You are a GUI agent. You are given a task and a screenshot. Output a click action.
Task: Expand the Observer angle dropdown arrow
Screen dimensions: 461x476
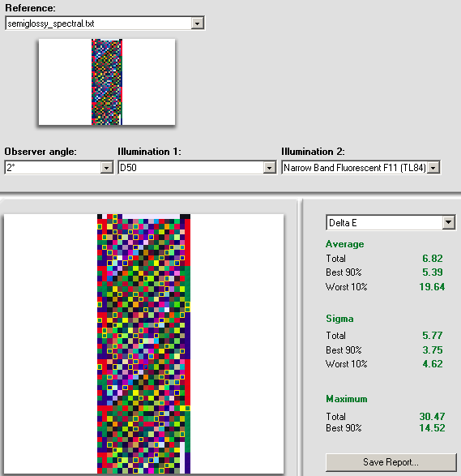click(106, 168)
